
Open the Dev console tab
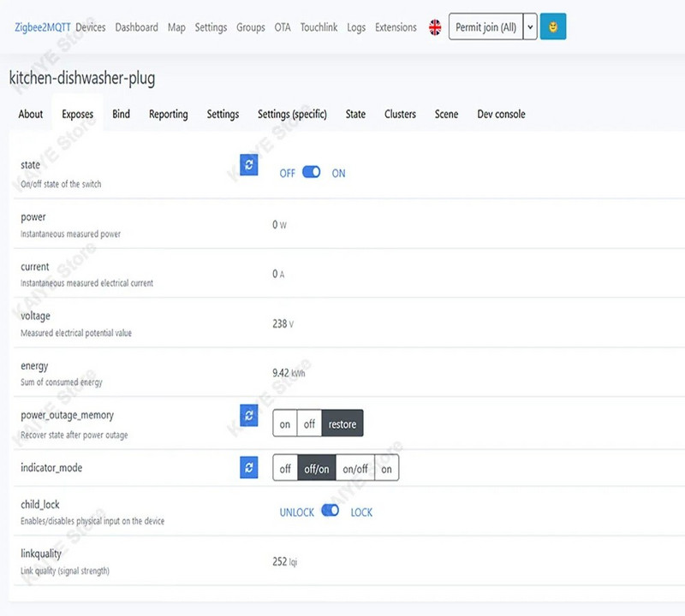tap(501, 114)
